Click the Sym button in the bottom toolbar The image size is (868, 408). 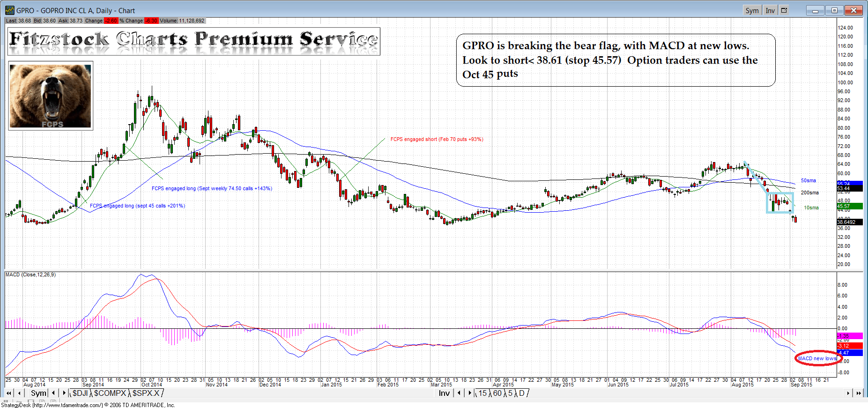(38, 393)
